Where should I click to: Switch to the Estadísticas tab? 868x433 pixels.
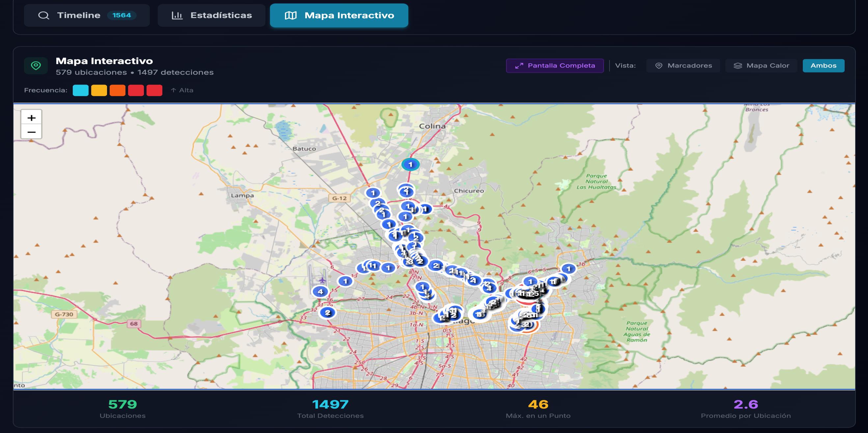211,15
